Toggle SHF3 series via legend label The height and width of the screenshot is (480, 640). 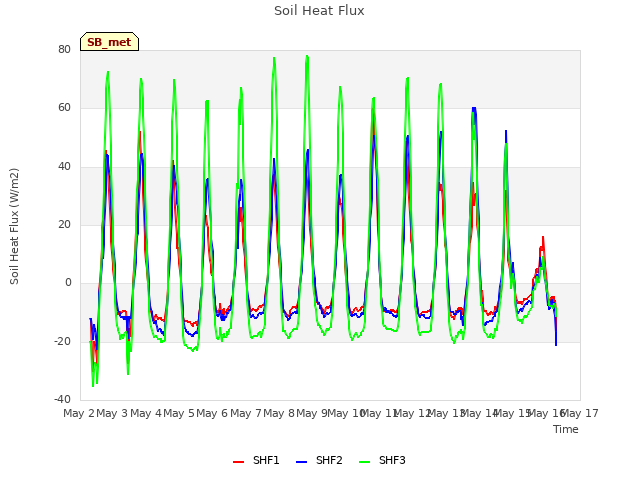pyautogui.click(x=392, y=460)
